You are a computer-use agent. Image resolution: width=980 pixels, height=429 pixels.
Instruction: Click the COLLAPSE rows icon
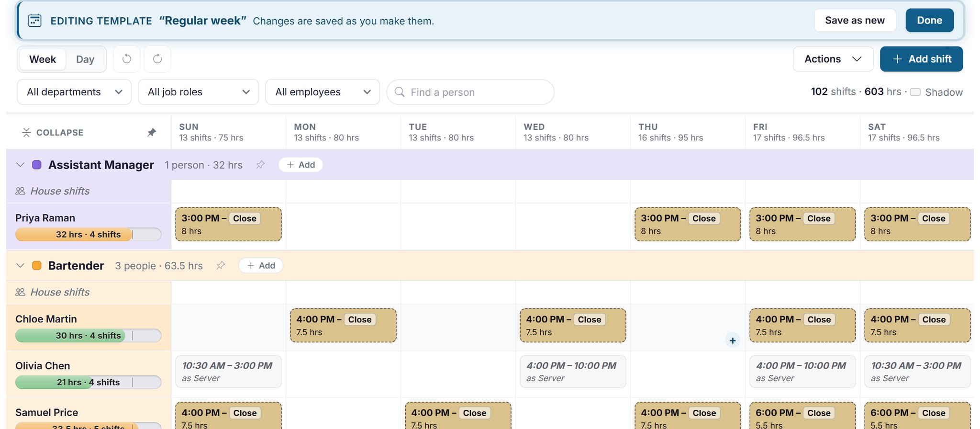(26, 132)
